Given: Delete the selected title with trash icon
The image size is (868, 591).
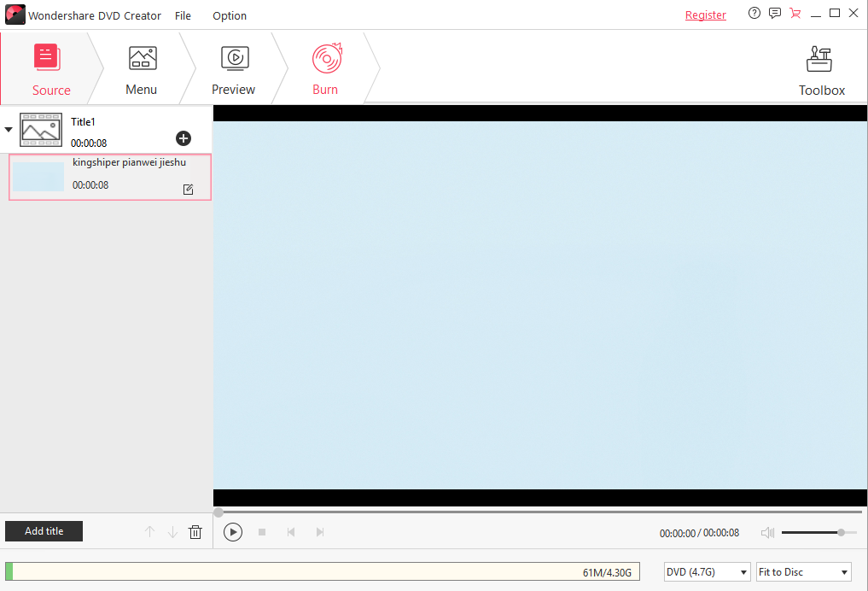Looking at the screenshot, I should [195, 532].
